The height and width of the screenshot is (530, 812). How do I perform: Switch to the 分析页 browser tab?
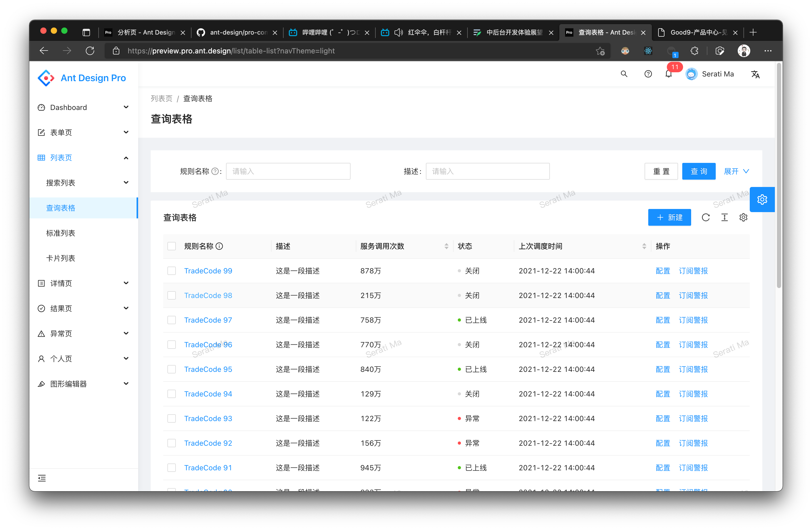pyautogui.click(x=145, y=32)
